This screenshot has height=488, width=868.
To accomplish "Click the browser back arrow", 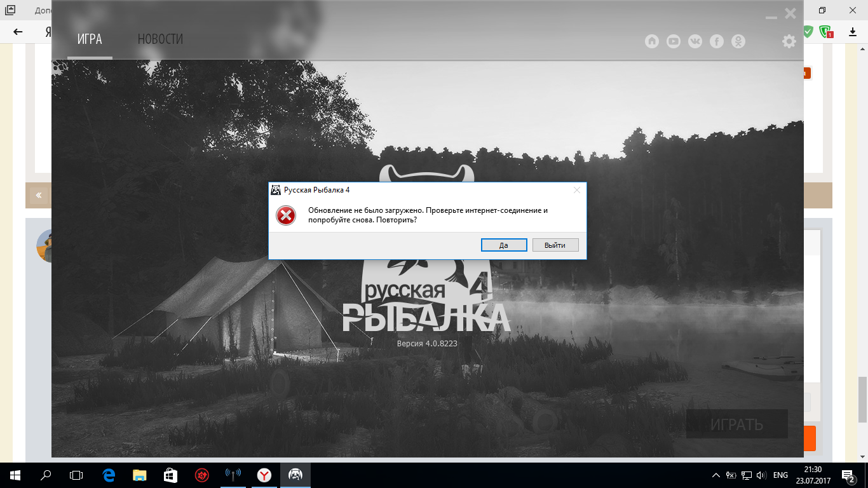I will (18, 32).
